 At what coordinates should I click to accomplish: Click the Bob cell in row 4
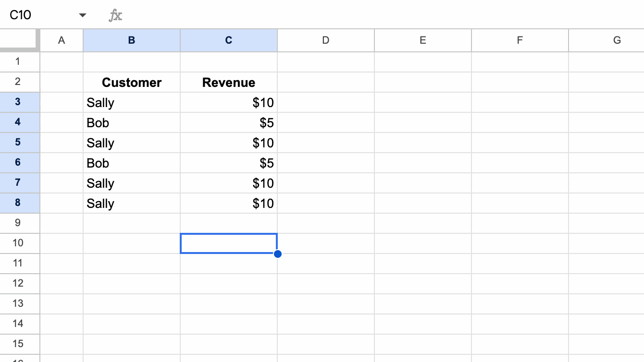(132, 123)
